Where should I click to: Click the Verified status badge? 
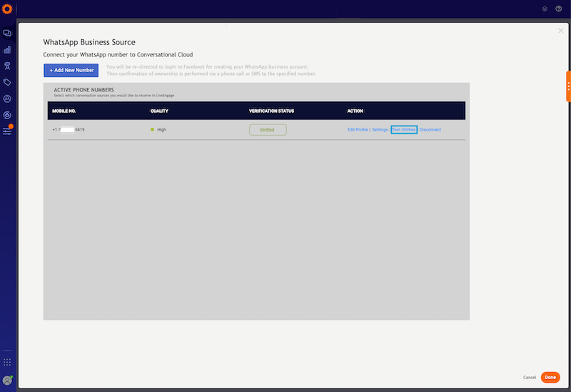pos(268,130)
